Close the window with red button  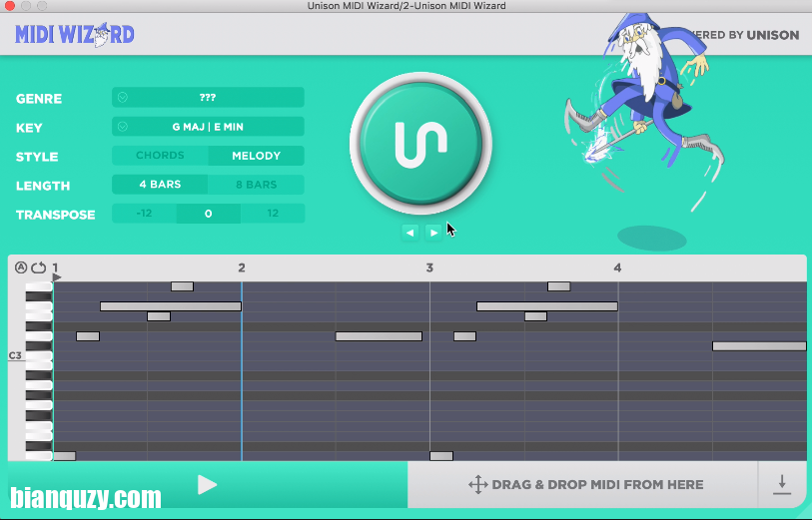tap(9, 6)
